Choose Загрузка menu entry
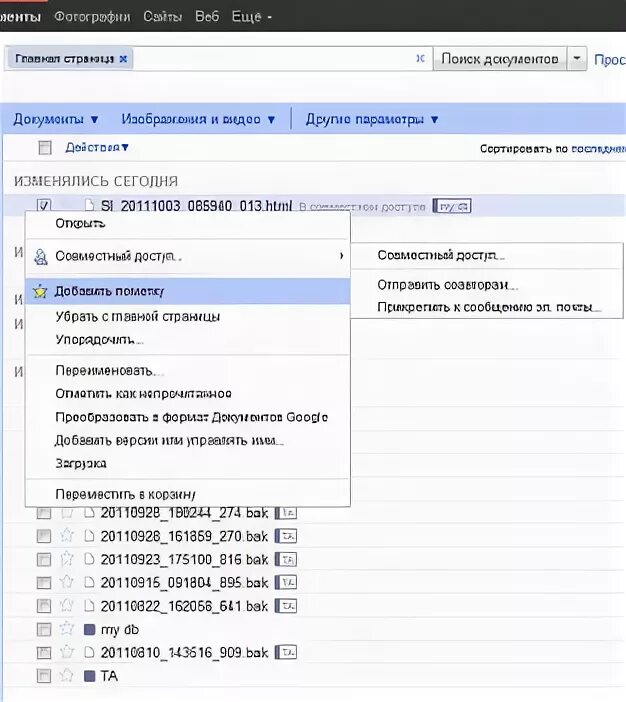This screenshot has height=702, width=626. pos(187,463)
